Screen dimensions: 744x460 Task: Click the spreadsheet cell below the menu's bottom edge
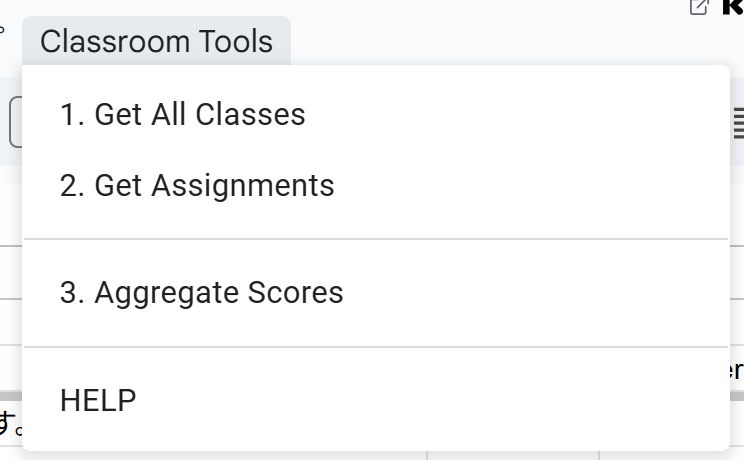coord(512,456)
